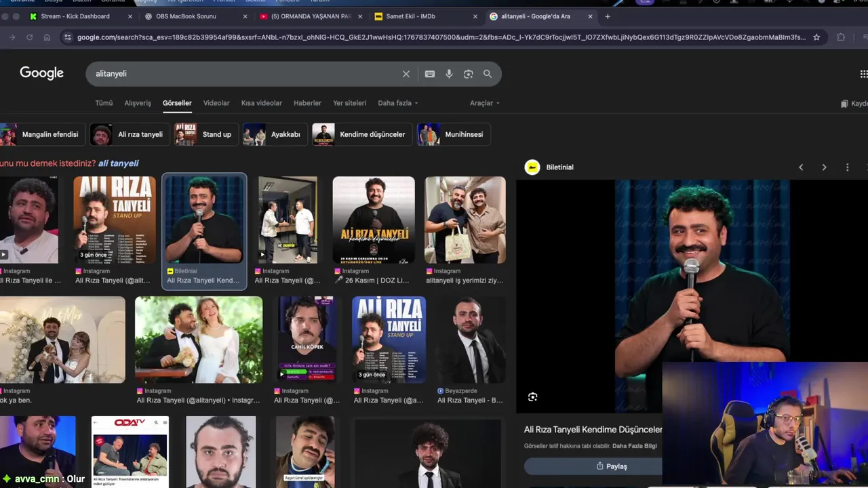The height and width of the screenshot is (488, 868).
Task: Open the 26 Kasım DOZ event thumbnail
Action: [374, 220]
